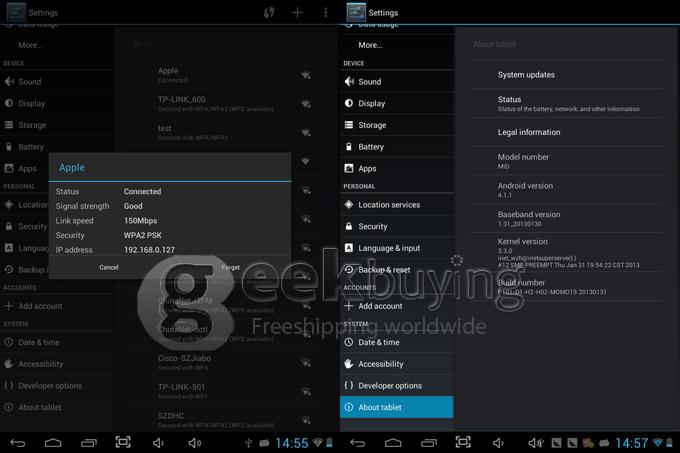Open Sound settings in right screen
This screenshot has width=680, height=453.
(397, 81)
